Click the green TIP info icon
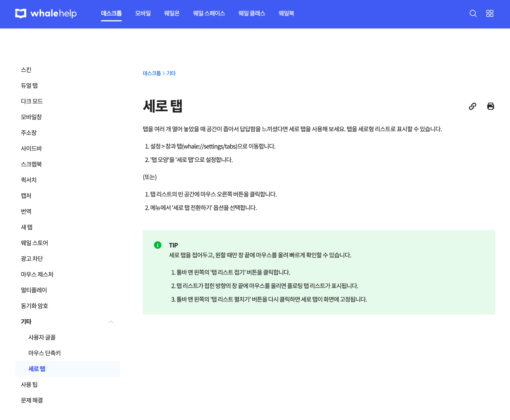Viewport: 510px width, 420px height. (x=158, y=245)
